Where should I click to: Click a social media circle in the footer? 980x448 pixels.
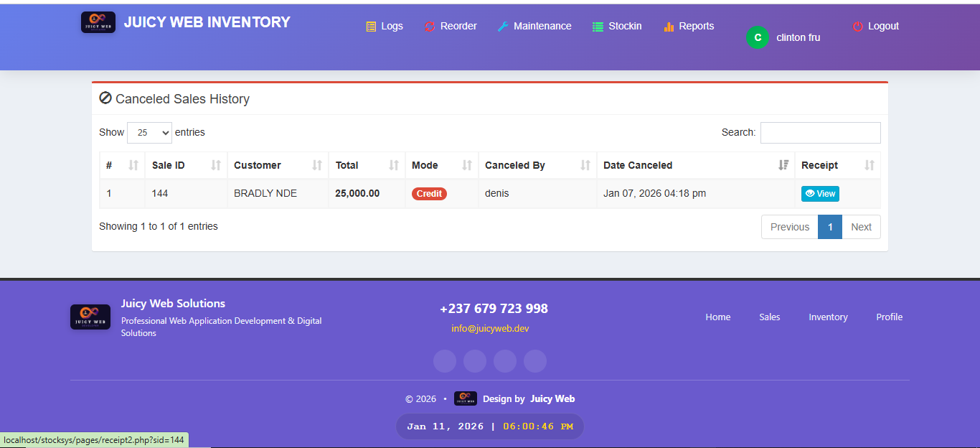pyautogui.click(x=444, y=361)
